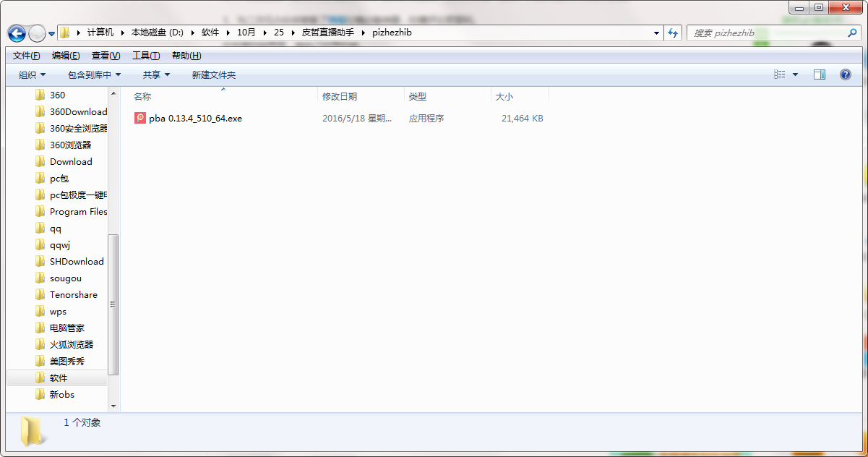The height and width of the screenshot is (457, 868).
Task: Go back with the Back arrow button
Action: [x=17, y=33]
